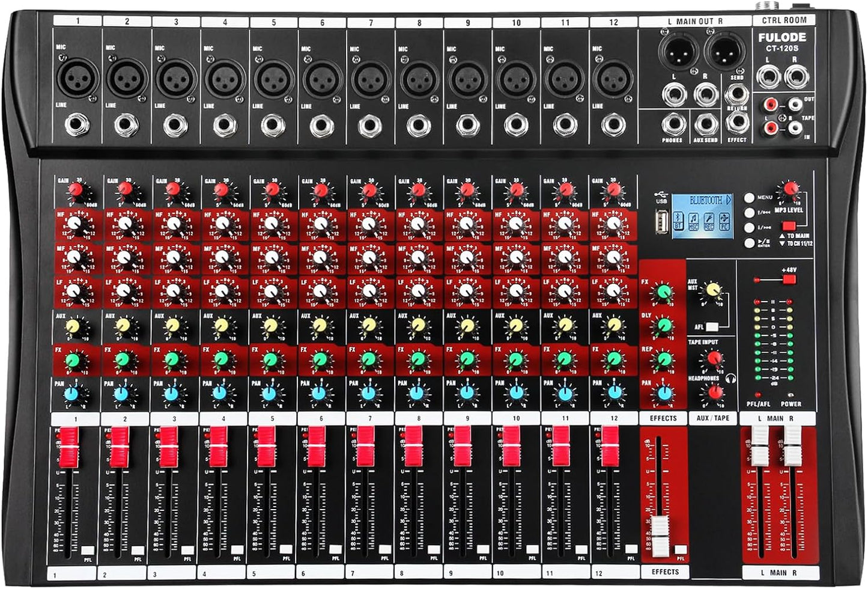Expand the BLUETOOTH arrow on the display
The width and height of the screenshot is (868, 589).
tap(729, 199)
